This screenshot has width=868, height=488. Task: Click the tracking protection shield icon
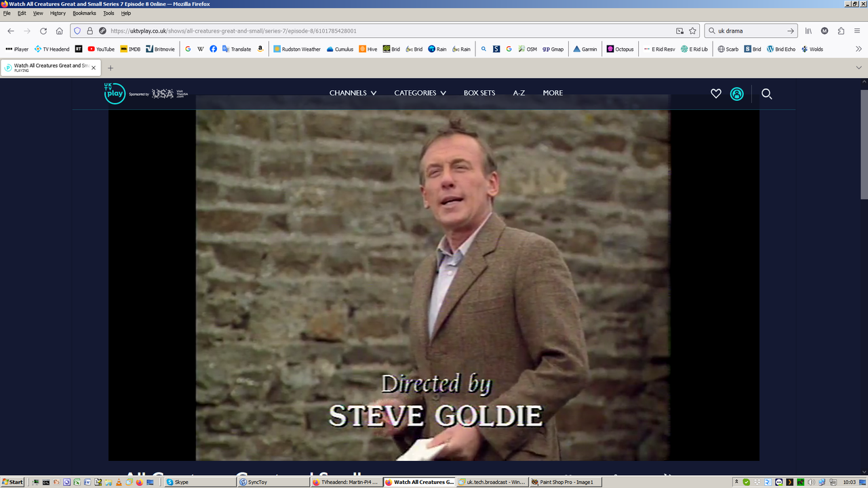[77, 30]
